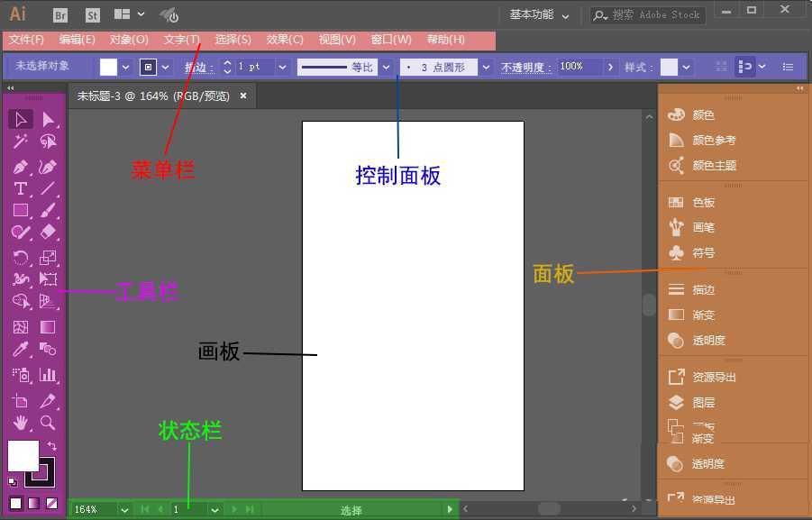Select the Selection tool in the toolbar
812x520 pixels.
point(20,119)
